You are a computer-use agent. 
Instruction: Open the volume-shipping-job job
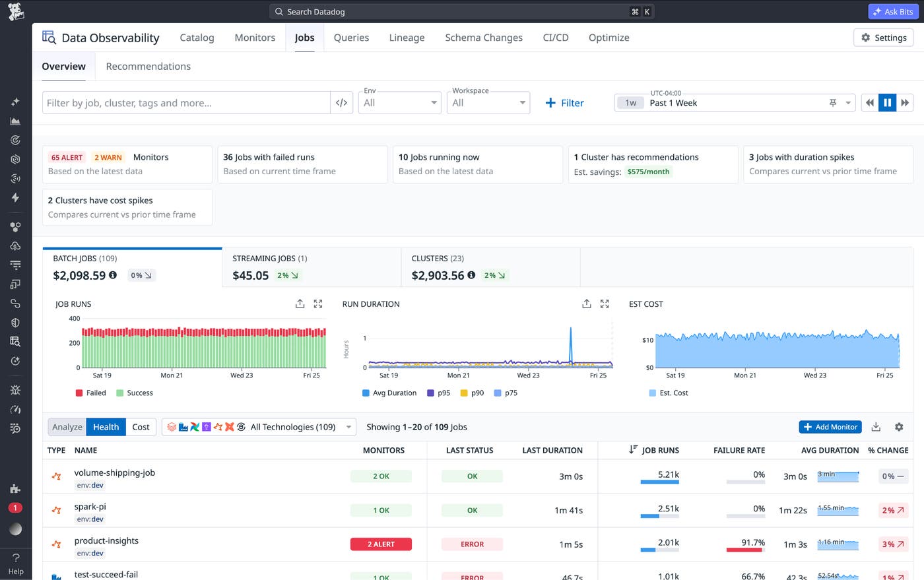(114, 472)
